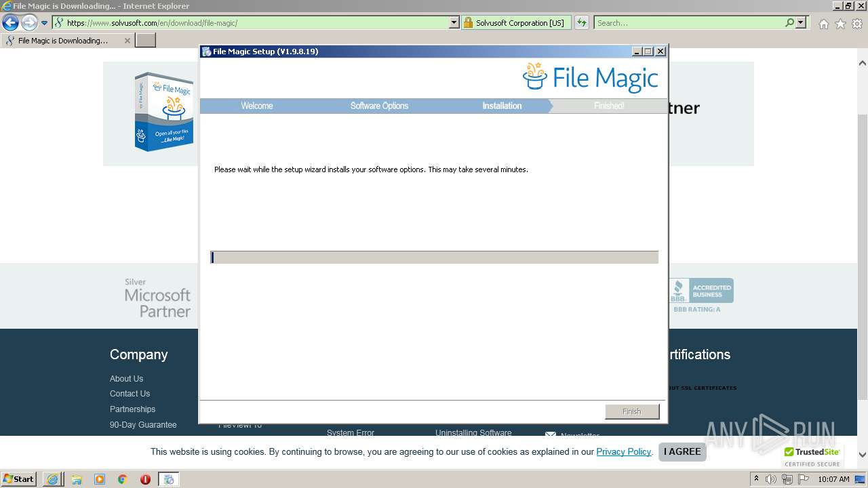Open a new blank tab
The width and height of the screenshot is (868, 488).
click(x=146, y=41)
